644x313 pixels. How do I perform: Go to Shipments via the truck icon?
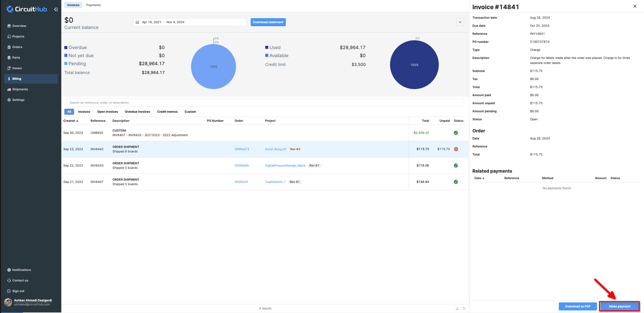9,90
